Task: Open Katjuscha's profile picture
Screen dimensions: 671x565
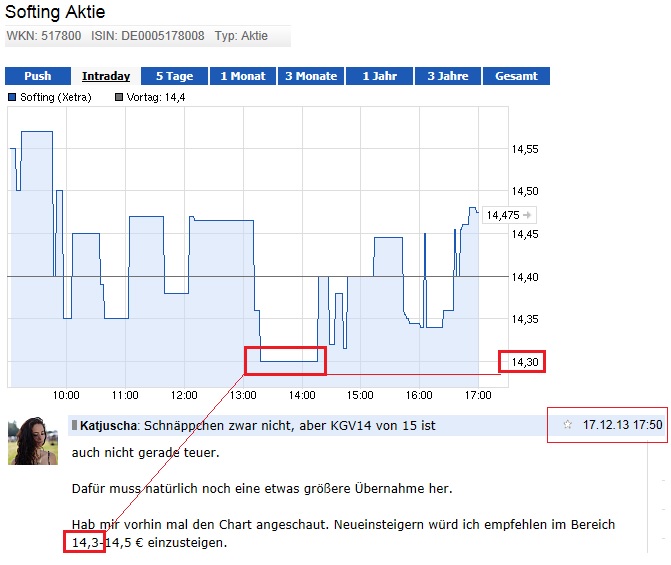Action: tap(33, 441)
